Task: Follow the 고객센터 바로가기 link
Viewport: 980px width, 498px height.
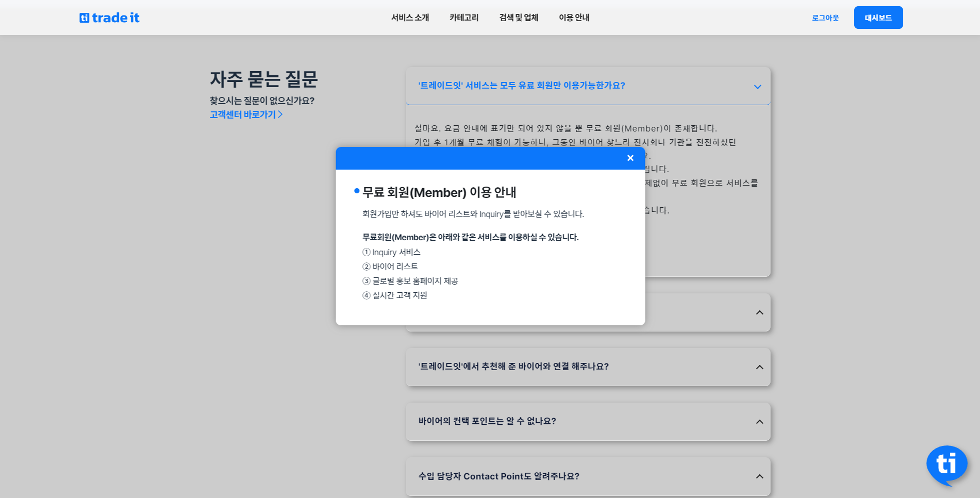Action: 243,114
